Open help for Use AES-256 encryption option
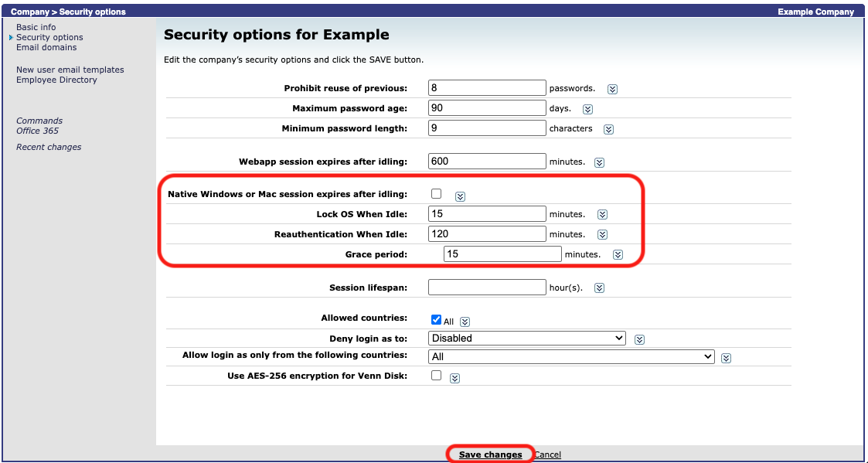868x463 pixels. 454,378
